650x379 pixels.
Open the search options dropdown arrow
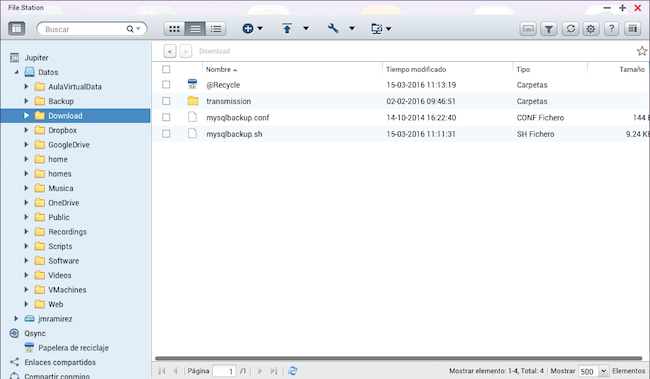pos(138,29)
